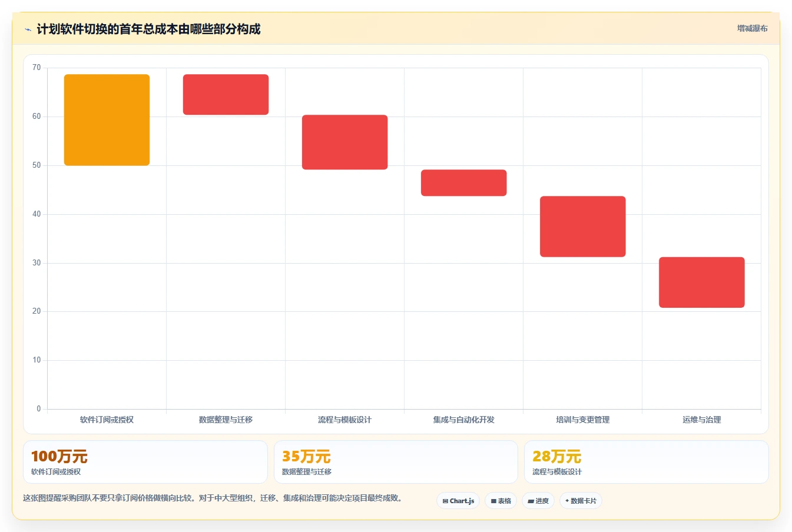Screen dimensions: 792x532
Task: Click y-axis value 60
Action: tap(37, 117)
